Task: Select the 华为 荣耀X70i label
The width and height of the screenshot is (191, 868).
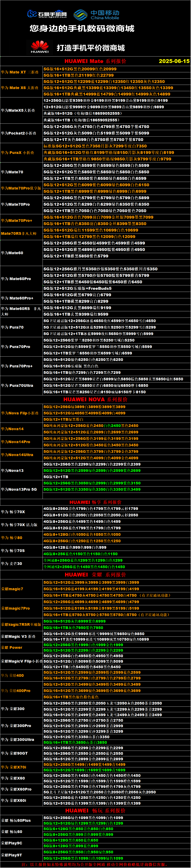Action: point(14,767)
